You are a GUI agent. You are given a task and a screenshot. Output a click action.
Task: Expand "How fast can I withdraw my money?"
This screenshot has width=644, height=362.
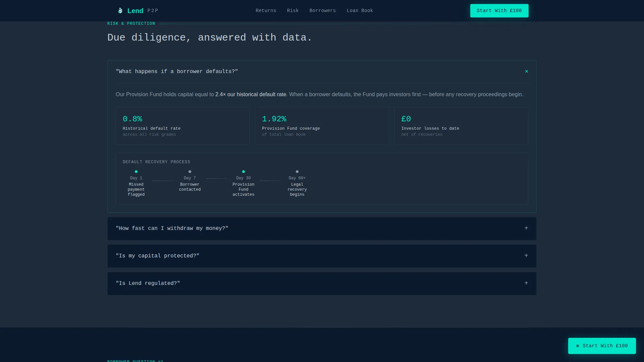tap(322, 228)
